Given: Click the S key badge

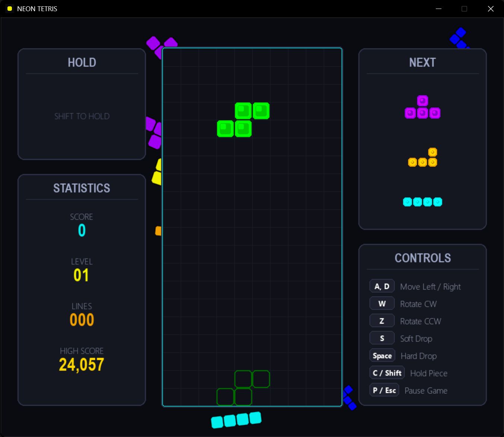Looking at the screenshot, I should 382,338.
